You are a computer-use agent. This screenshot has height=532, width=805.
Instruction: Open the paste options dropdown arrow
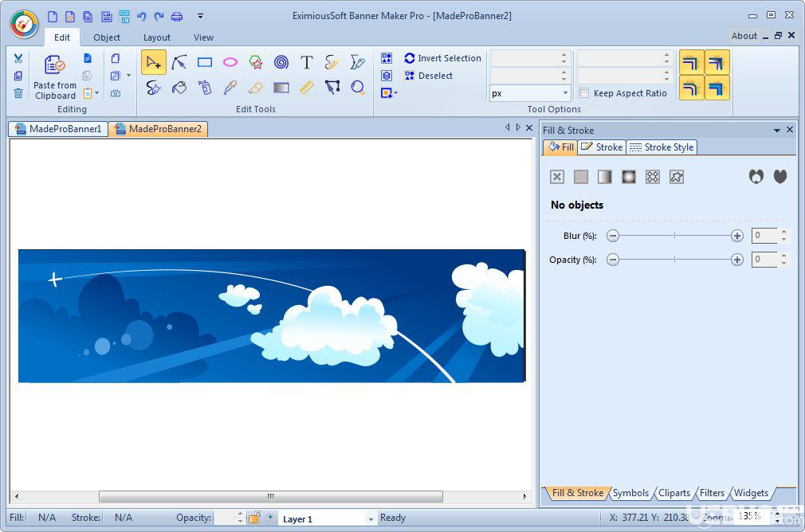point(96,93)
